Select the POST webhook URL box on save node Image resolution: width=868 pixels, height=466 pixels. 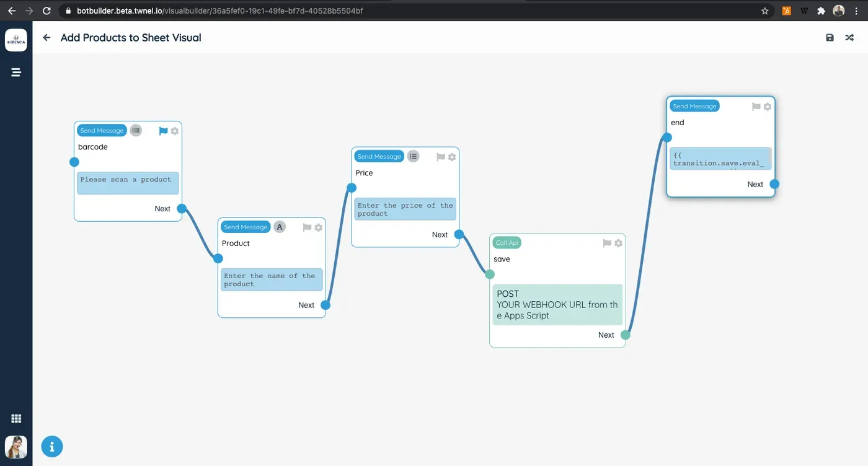(557, 304)
